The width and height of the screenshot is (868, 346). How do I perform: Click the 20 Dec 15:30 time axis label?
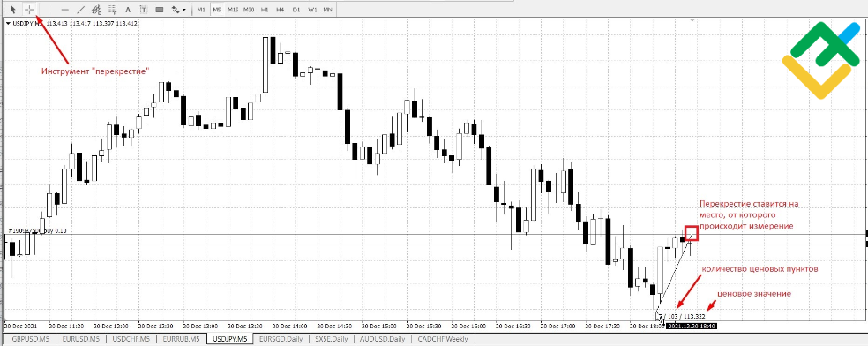425,327
